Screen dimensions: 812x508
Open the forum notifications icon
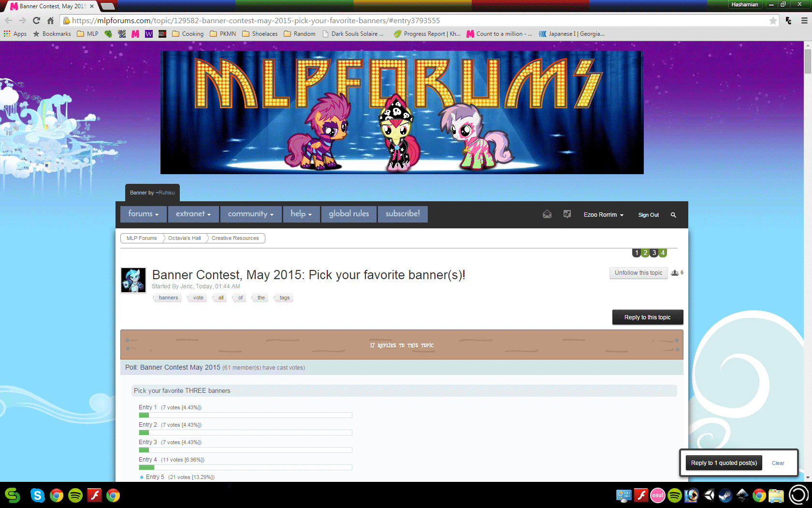[567, 214]
